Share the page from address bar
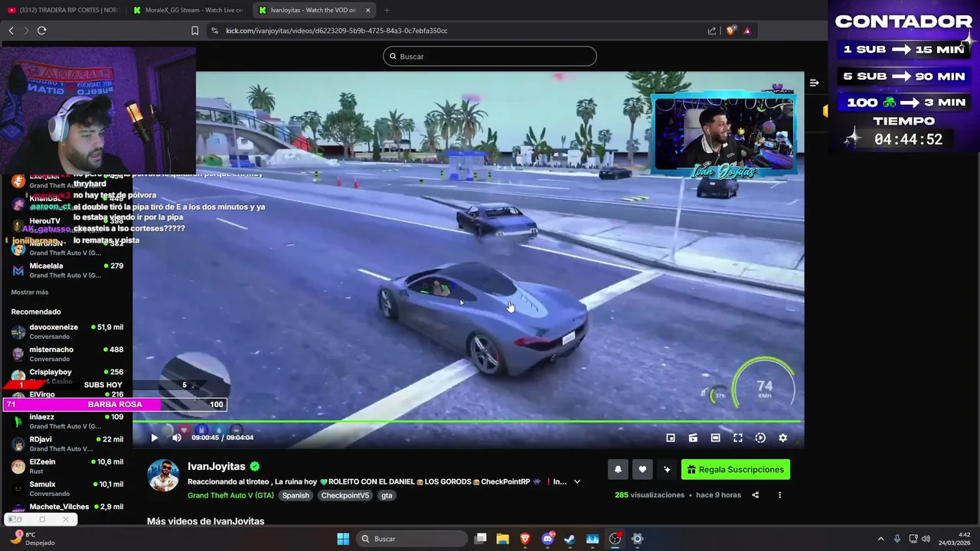This screenshot has width=980, height=551. (x=712, y=31)
